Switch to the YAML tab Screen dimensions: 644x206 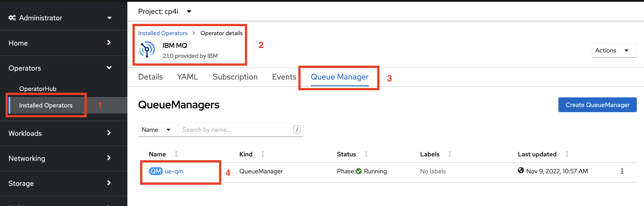(x=187, y=77)
